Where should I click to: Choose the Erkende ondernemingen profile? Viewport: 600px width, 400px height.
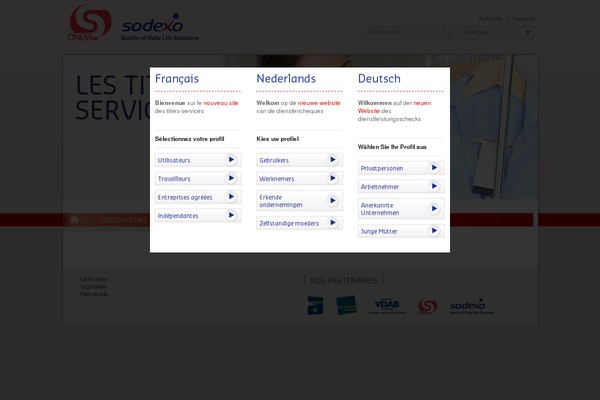[x=299, y=201]
